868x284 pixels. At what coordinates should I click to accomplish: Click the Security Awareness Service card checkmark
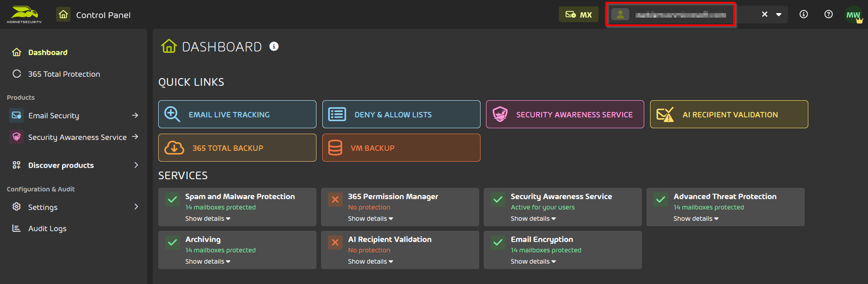click(498, 200)
